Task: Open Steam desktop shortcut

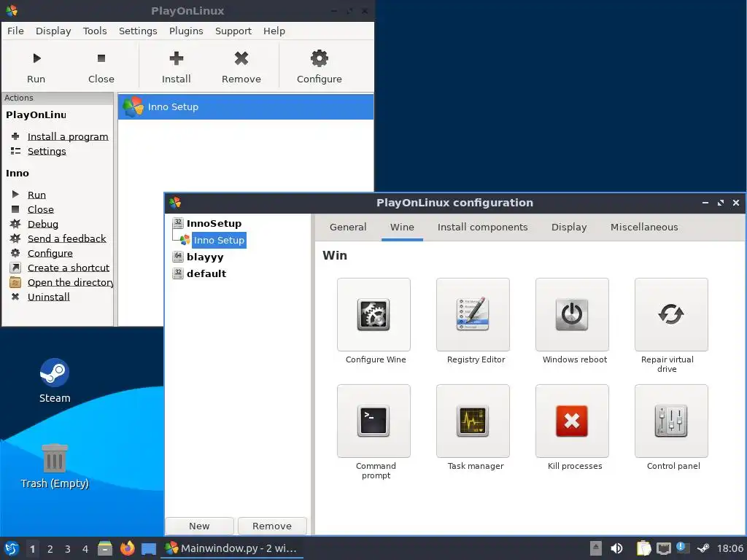Action: coord(55,381)
